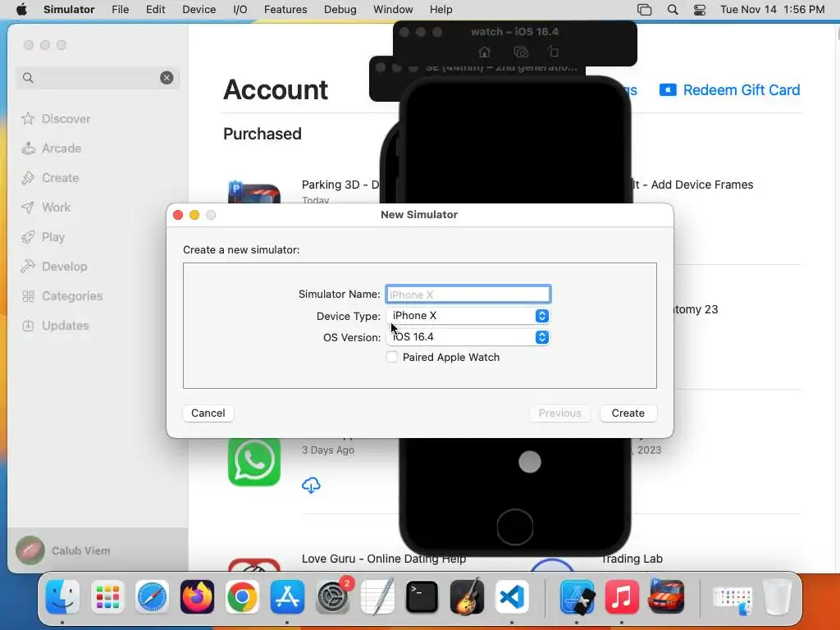
Task: Switch to Simulator app in Dock
Action: click(x=577, y=597)
